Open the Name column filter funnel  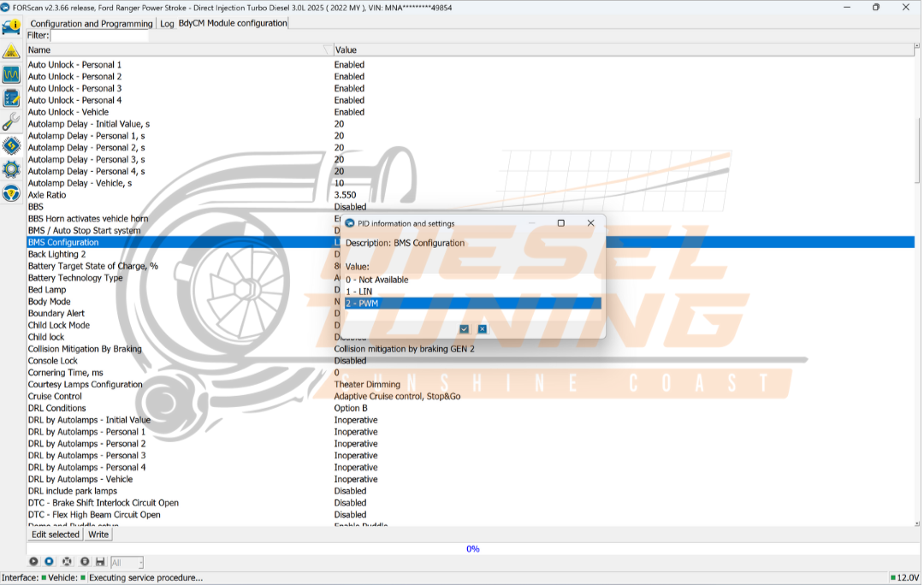[326, 50]
